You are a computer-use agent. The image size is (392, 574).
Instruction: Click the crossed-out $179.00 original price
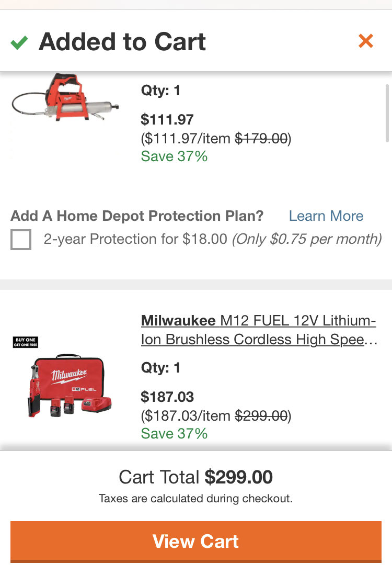(261, 138)
